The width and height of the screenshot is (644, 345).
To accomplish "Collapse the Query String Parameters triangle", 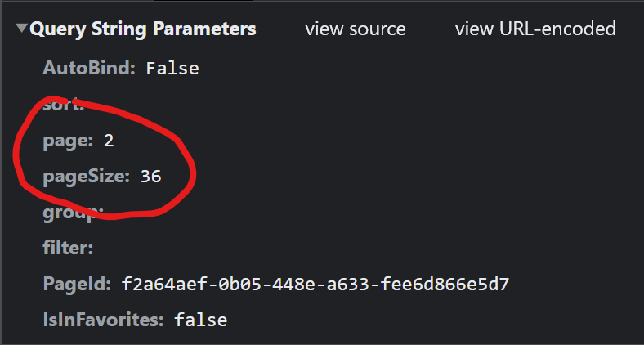I will (x=22, y=29).
